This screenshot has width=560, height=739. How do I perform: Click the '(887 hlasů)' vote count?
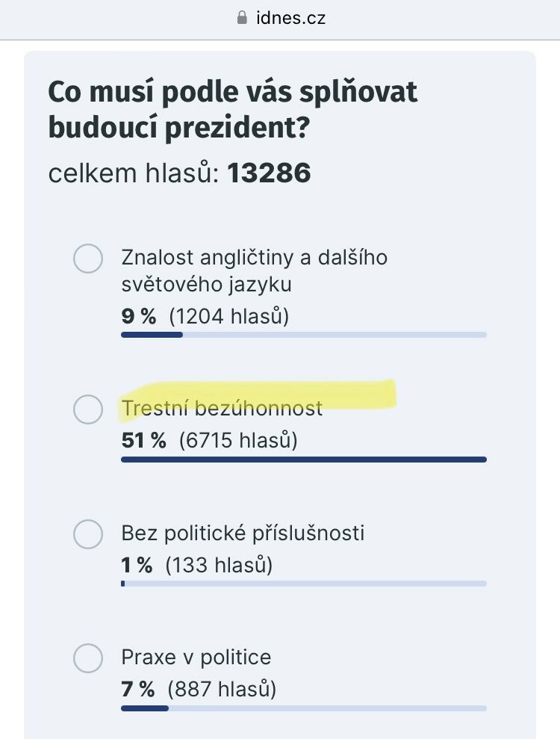(222, 689)
